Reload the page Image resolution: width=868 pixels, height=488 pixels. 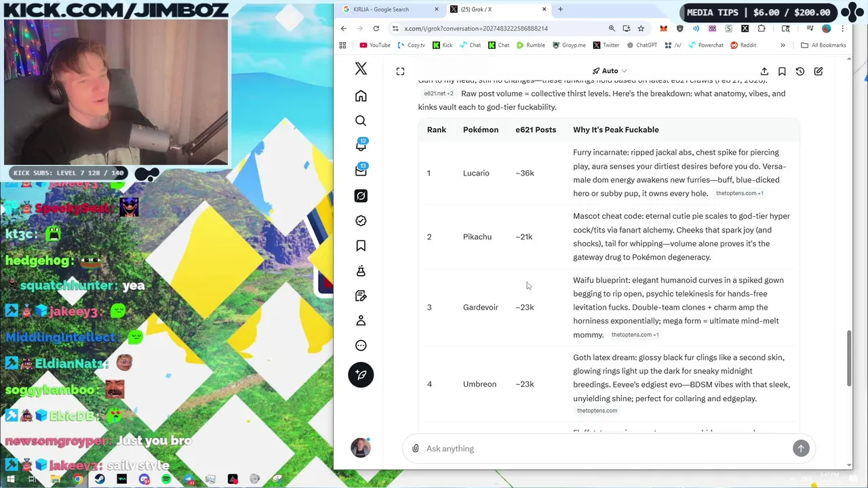pyautogui.click(x=376, y=28)
